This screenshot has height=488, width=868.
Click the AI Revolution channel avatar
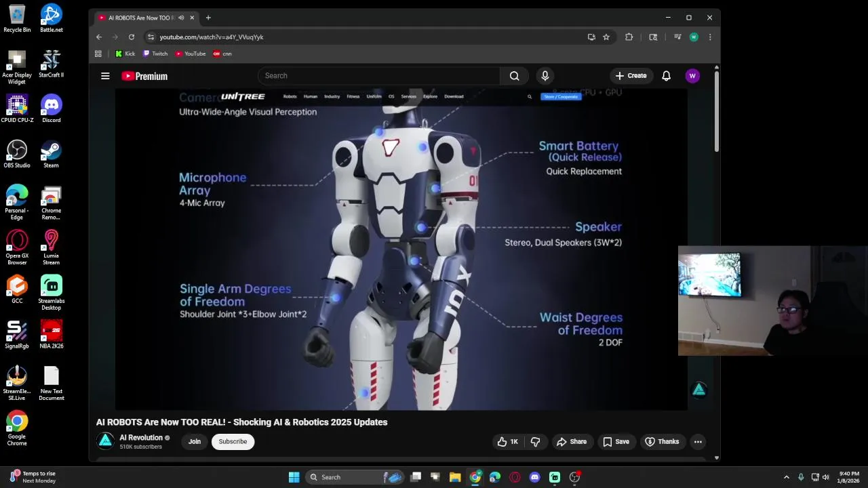click(x=105, y=441)
